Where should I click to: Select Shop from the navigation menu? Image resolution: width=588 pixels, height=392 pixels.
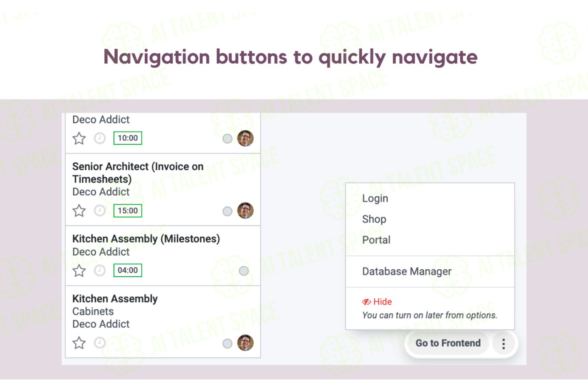click(x=374, y=219)
